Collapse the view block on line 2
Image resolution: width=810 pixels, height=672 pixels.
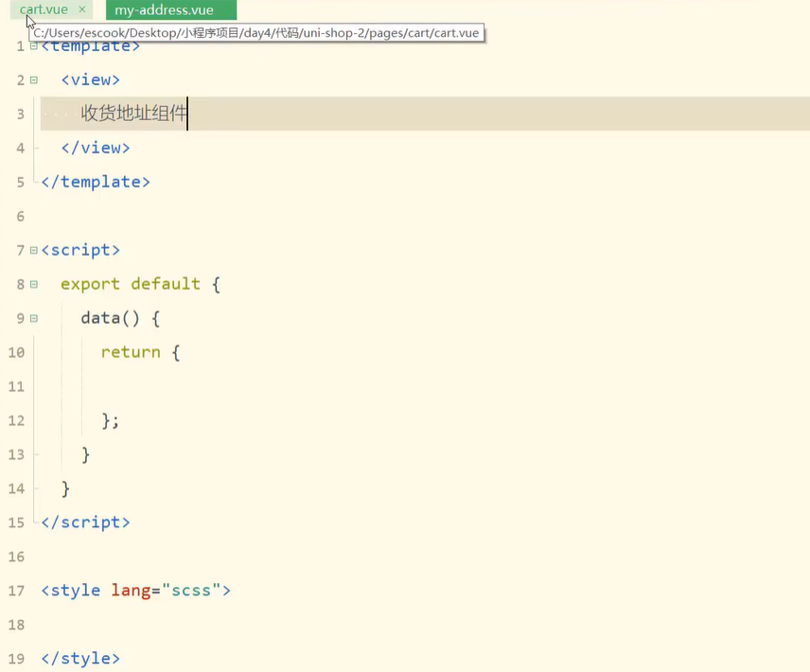[x=33, y=80]
